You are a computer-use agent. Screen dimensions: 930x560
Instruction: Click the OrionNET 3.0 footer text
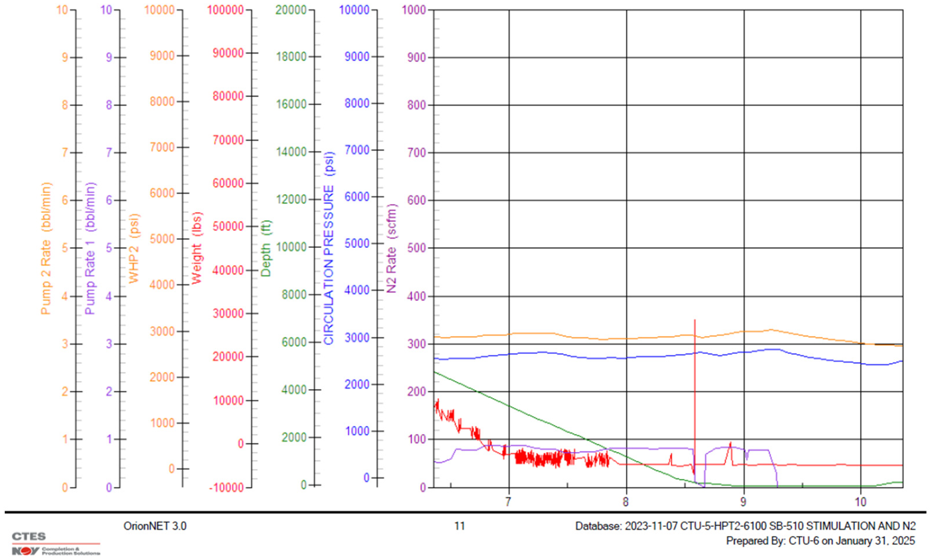(x=155, y=526)
